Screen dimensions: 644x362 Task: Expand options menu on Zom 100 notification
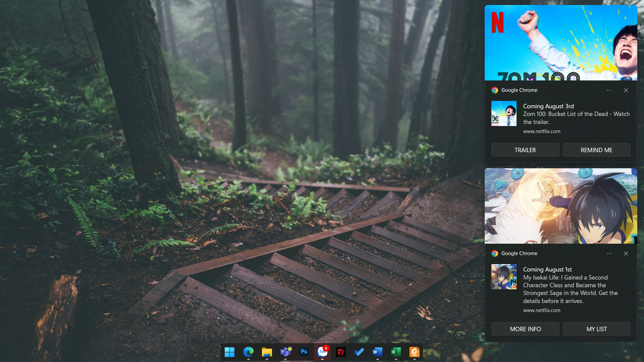pos(609,90)
